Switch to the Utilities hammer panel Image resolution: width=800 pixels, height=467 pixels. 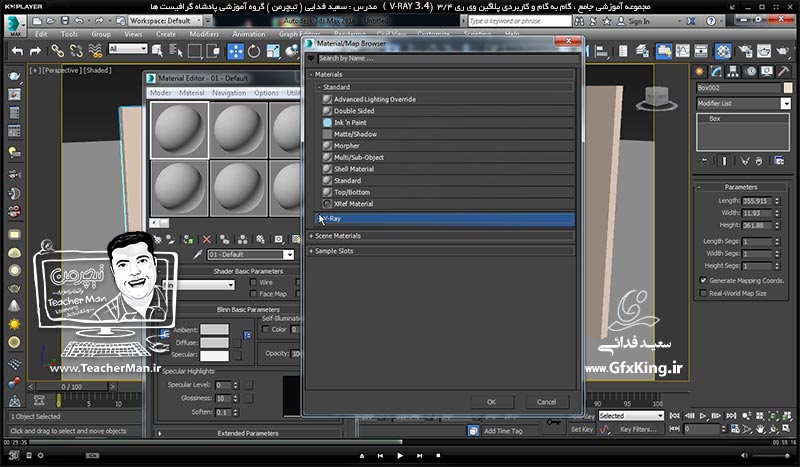[783, 72]
